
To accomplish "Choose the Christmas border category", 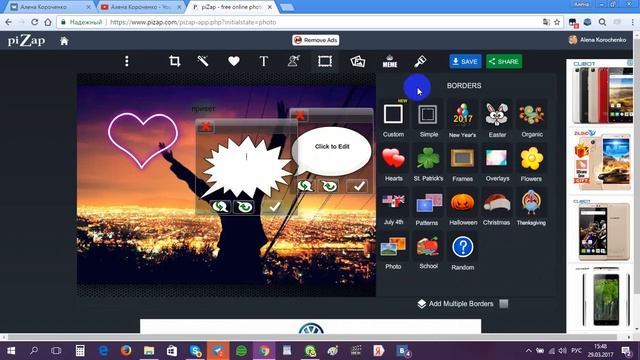I will click(x=496, y=207).
